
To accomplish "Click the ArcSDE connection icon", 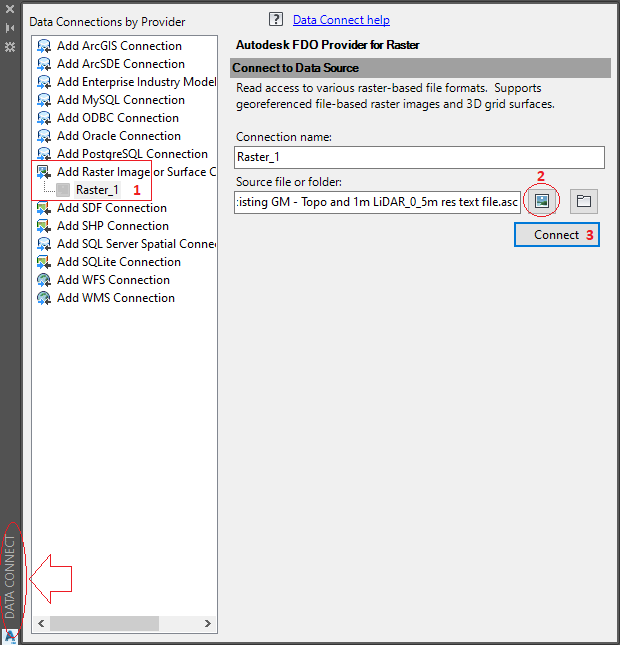I will tap(44, 64).
